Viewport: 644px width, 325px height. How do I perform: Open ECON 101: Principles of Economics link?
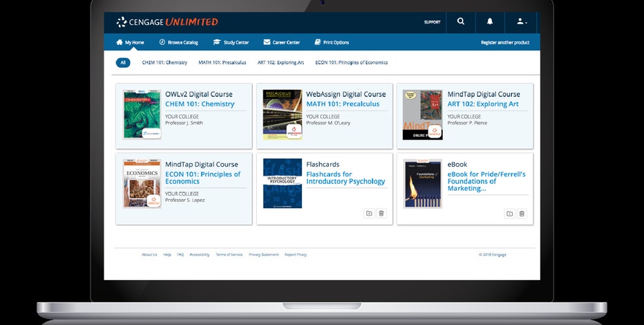(203, 178)
